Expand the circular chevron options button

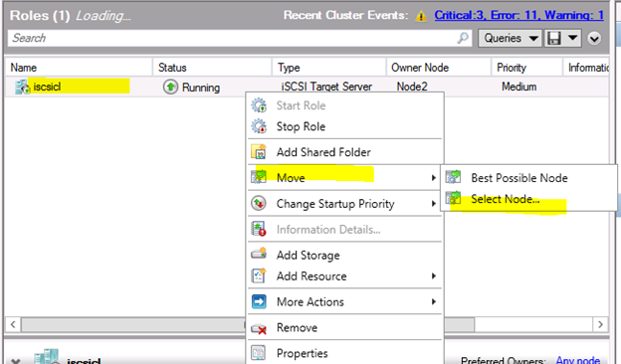[x=594, y=39]
